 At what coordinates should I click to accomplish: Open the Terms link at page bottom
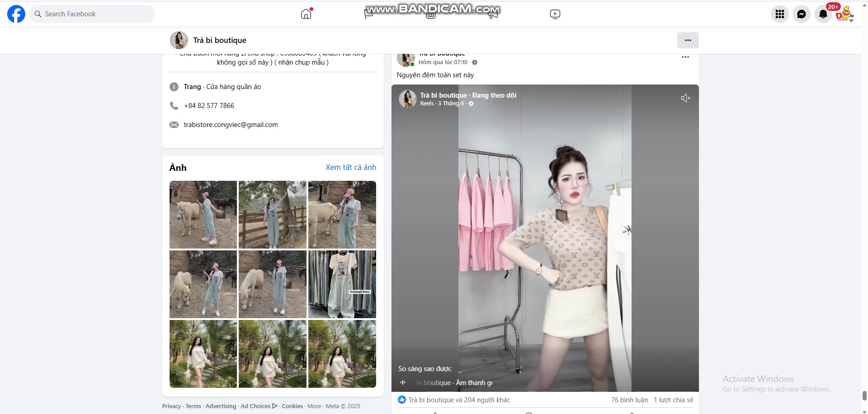click(x=193, y=406)
